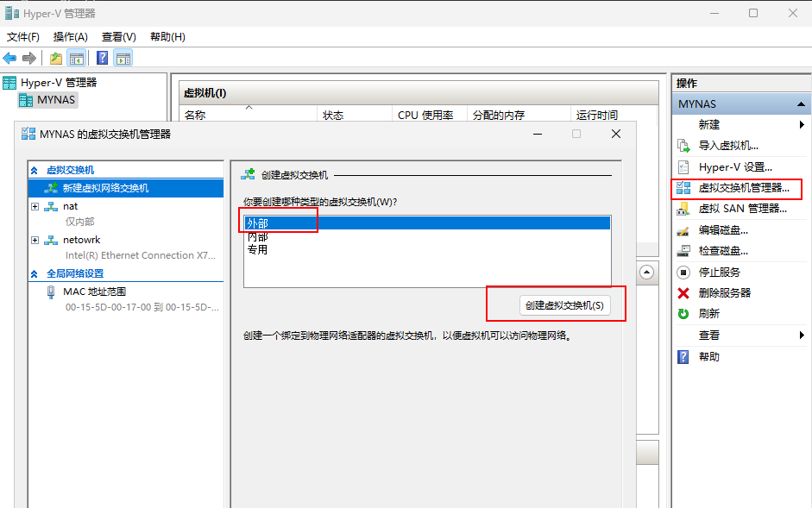Click the 帮助 icon in actions pane
This screenshot has width=812, height=508.
click(683, 357)
